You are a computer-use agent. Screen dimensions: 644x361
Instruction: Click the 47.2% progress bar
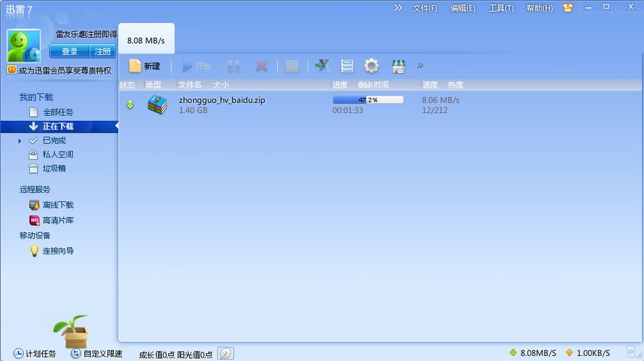tap(368, 99)
